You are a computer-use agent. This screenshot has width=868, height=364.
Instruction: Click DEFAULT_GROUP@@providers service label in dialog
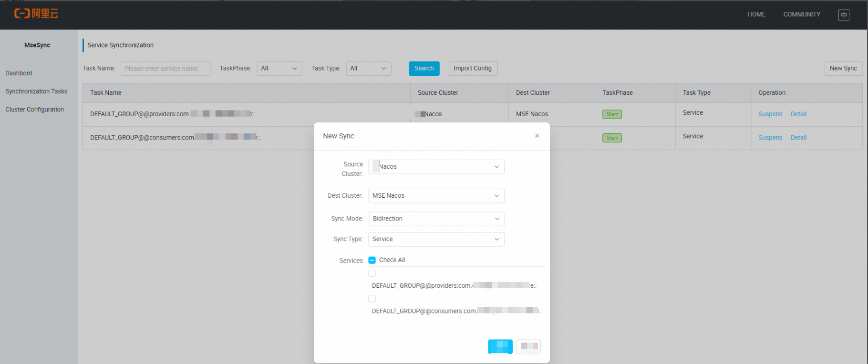pyautogui.click(x=454, y=285)
